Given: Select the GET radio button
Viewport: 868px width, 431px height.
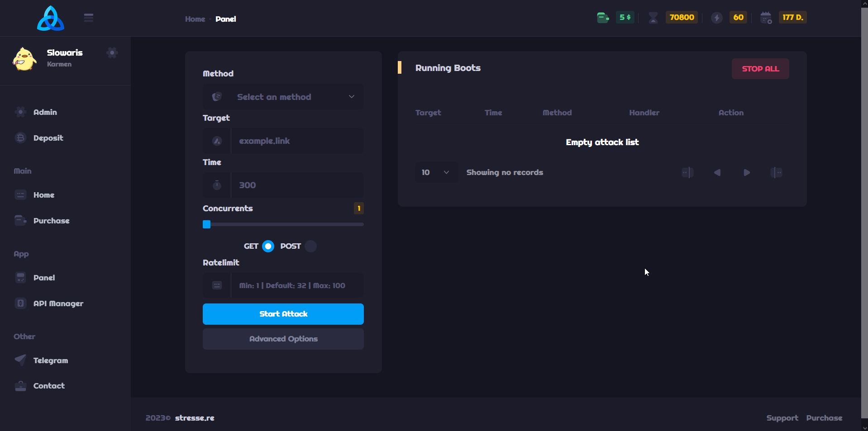Looking at the screenshot, I should 268,246.
